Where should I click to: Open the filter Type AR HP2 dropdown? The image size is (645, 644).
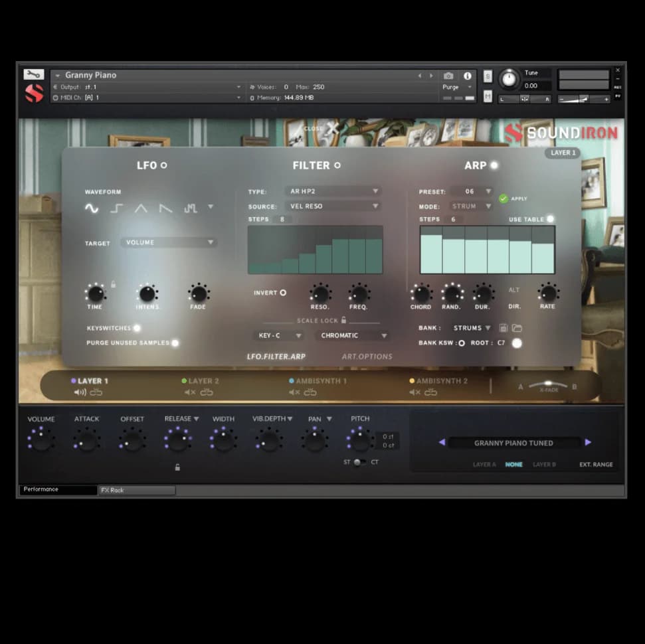tap(333, 191)
